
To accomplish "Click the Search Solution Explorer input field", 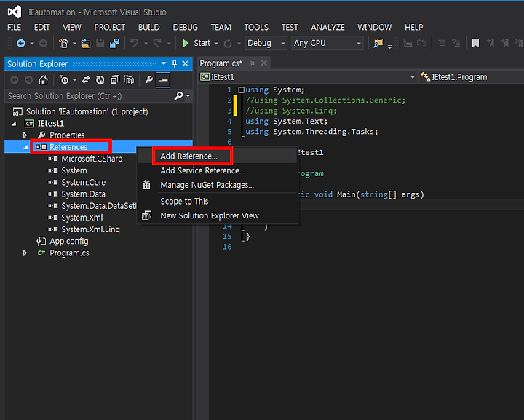I will point(90,96).
